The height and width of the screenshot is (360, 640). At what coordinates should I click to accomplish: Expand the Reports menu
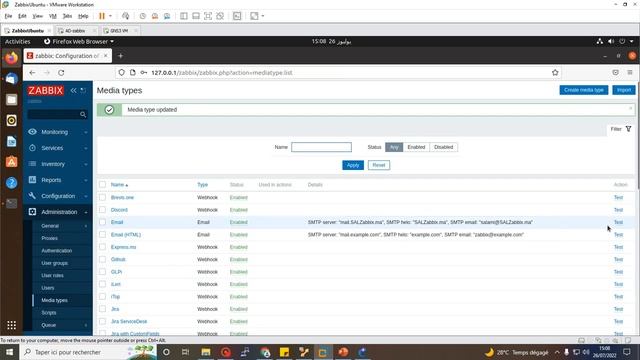click(x=58, y=180)
